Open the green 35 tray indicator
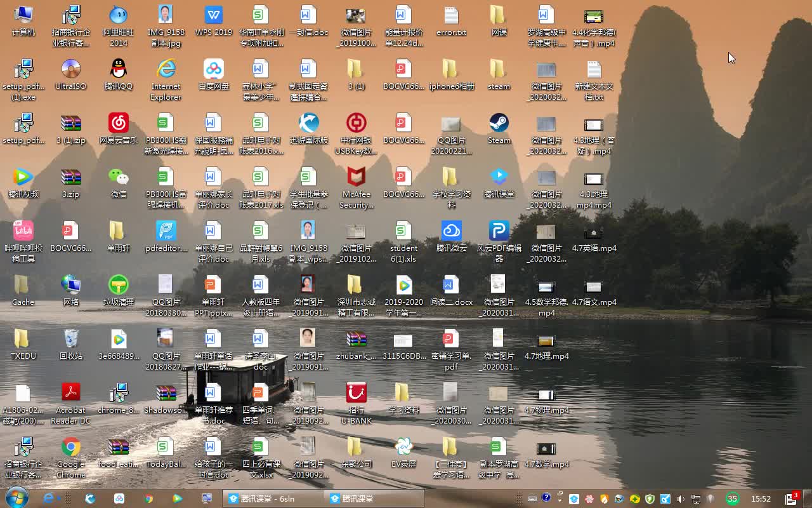The width and height of the screenshot is (812, 508). [732, 498]
